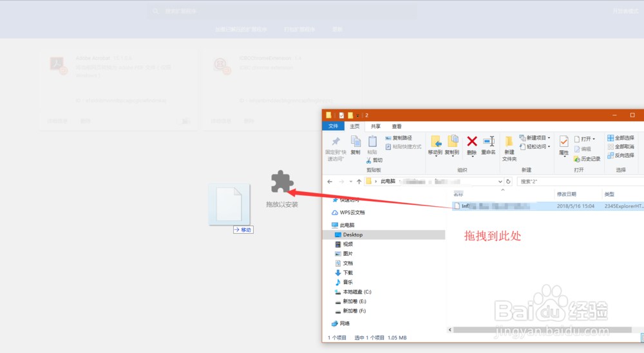Expand the address bar history dropdown
The image size is (644, 353).
pos(500,182)
